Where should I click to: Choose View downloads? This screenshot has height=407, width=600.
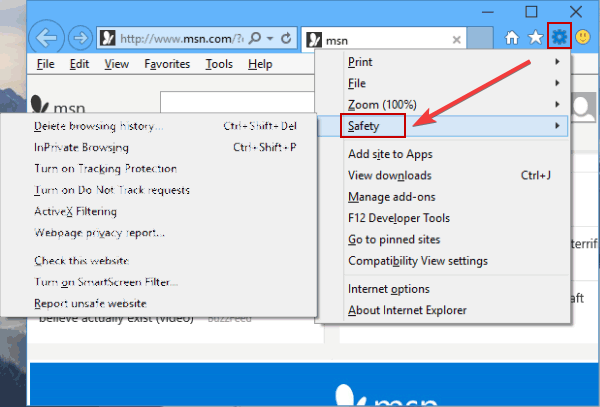443,175
